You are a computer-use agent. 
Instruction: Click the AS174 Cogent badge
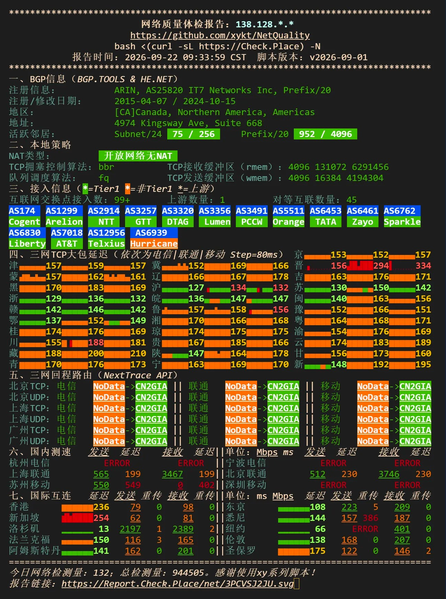(x=24, y=217)
